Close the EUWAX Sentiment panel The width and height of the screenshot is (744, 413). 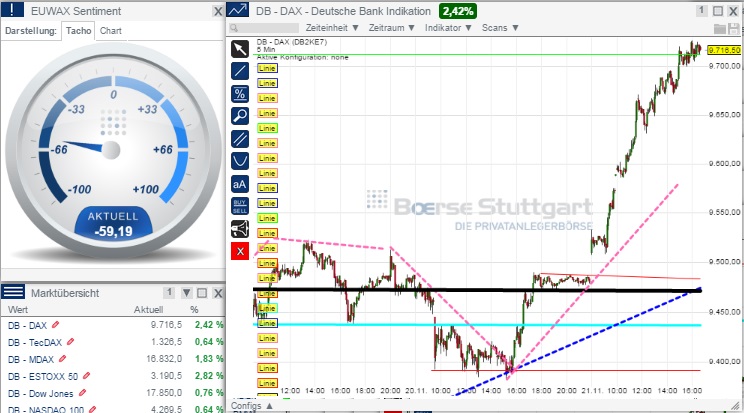(x=218, y=11)
